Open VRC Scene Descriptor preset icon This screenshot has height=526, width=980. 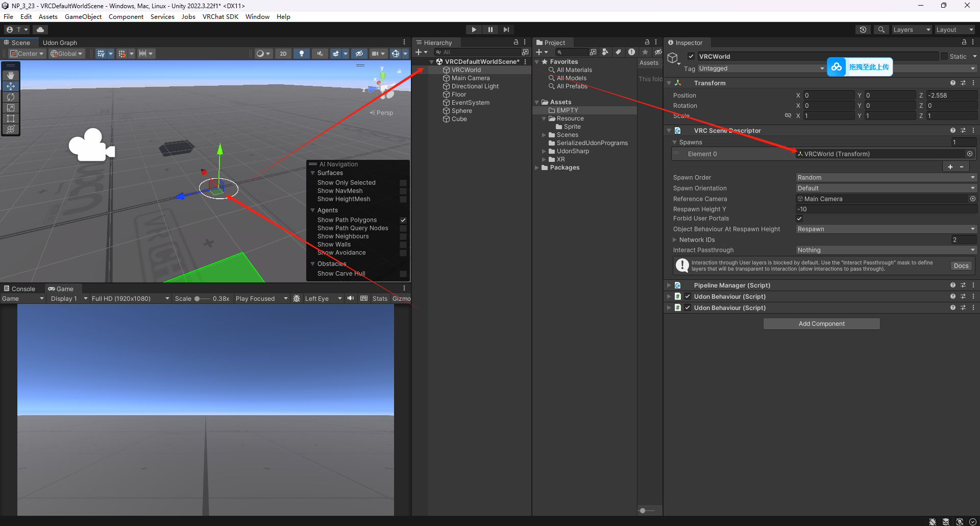(963, 131)
